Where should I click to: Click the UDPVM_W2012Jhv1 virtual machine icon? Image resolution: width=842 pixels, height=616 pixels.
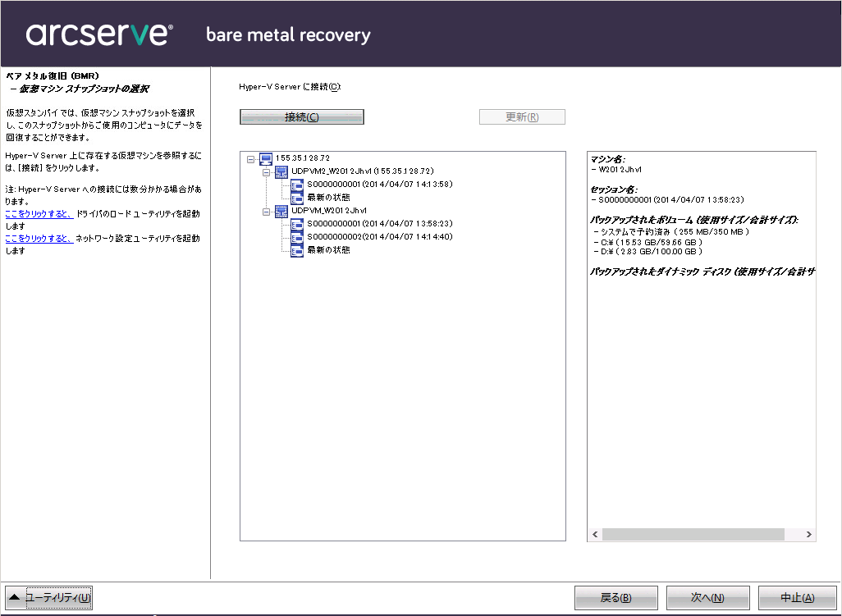pyautogui.click(x=281, y=211)
